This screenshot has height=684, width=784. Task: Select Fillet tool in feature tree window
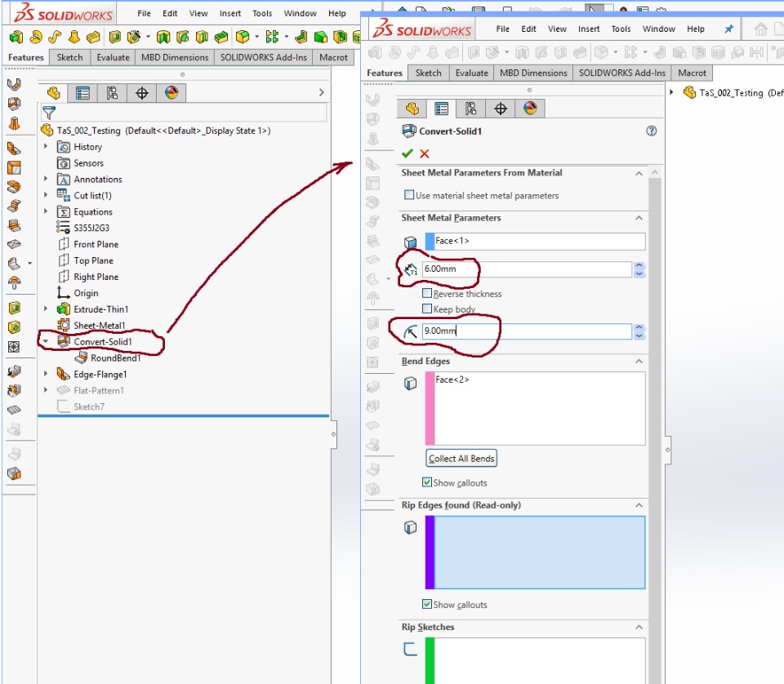click(x=243, y=37)
